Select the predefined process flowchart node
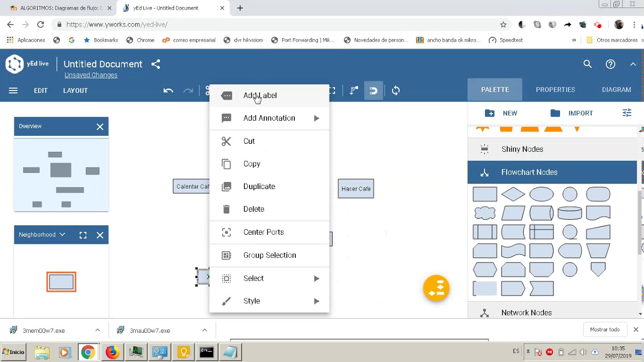The width and height of the screenshot is (644, 362). click(485, 232)
